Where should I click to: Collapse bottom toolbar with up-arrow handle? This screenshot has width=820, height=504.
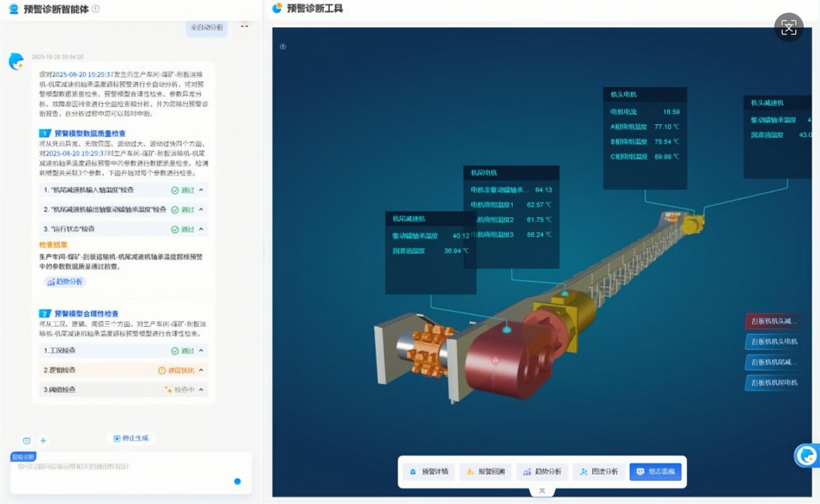click(542, 491)
